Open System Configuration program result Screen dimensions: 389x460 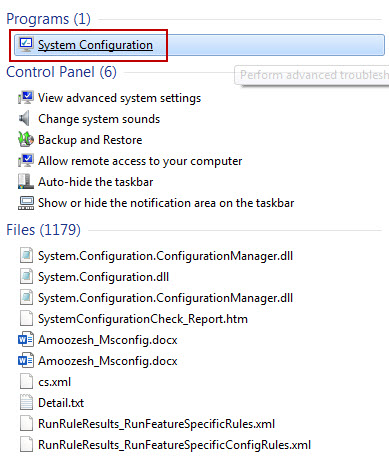(199, 45)
